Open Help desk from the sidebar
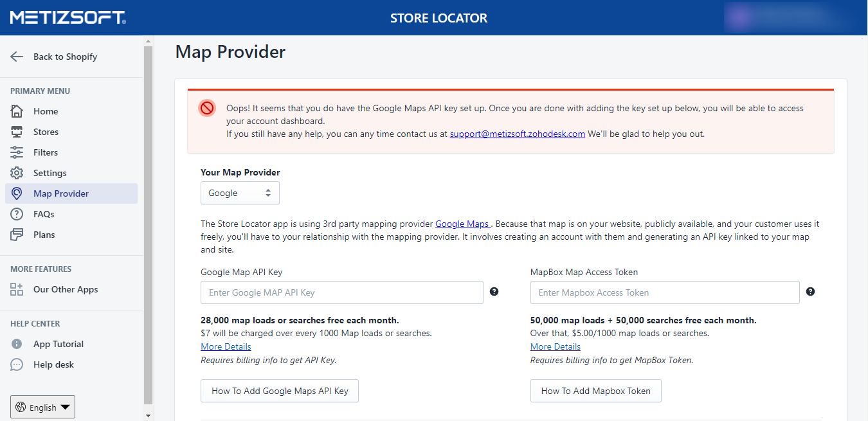The height and width of the screenshot is (421, 868). pos(53,364)
